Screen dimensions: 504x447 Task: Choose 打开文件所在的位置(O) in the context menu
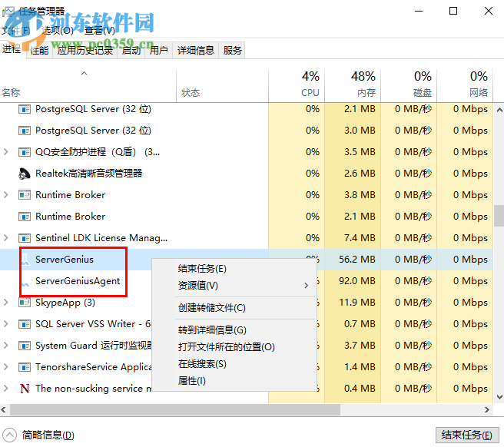point(227,347)
